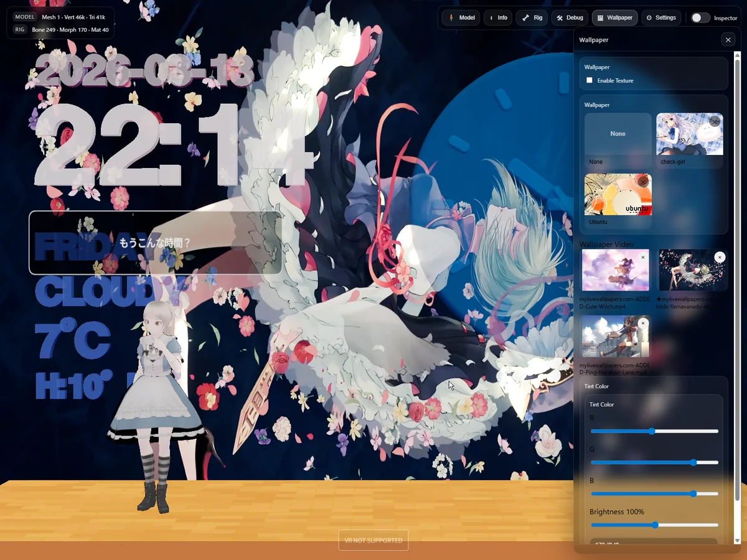Enable the Texture checkbox
The image size is (747, 560).
[x=590, y=80]
